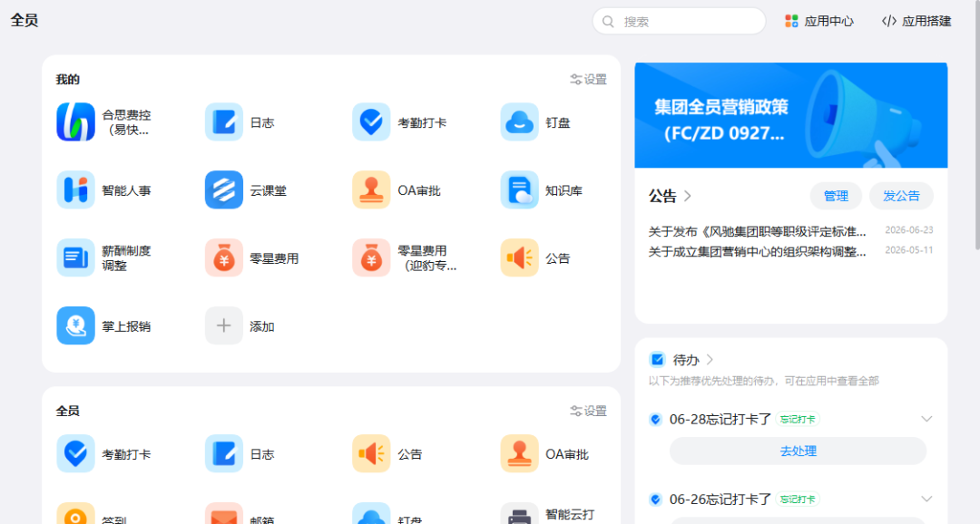Launch 智能人事 app
This screenshot has width=980, height=524.
pyautogui.click(x=75, y=189)
